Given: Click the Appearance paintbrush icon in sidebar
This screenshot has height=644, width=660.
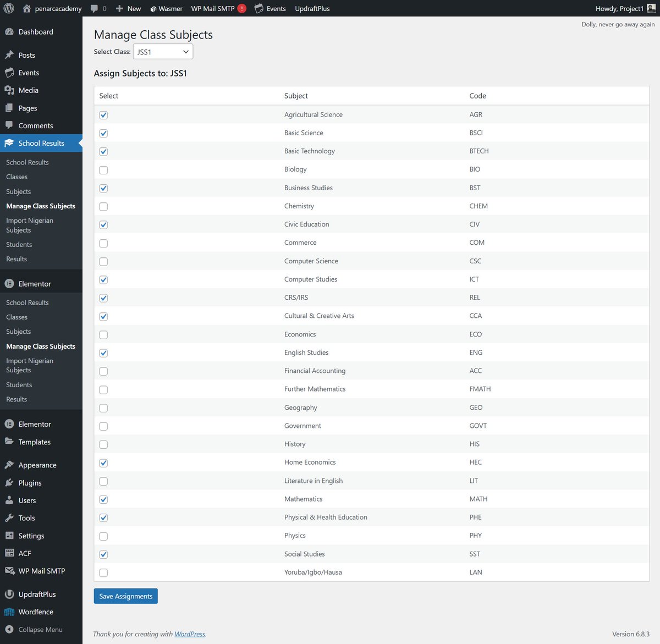Looking at the screenshot, I should [x=9, y=465].
